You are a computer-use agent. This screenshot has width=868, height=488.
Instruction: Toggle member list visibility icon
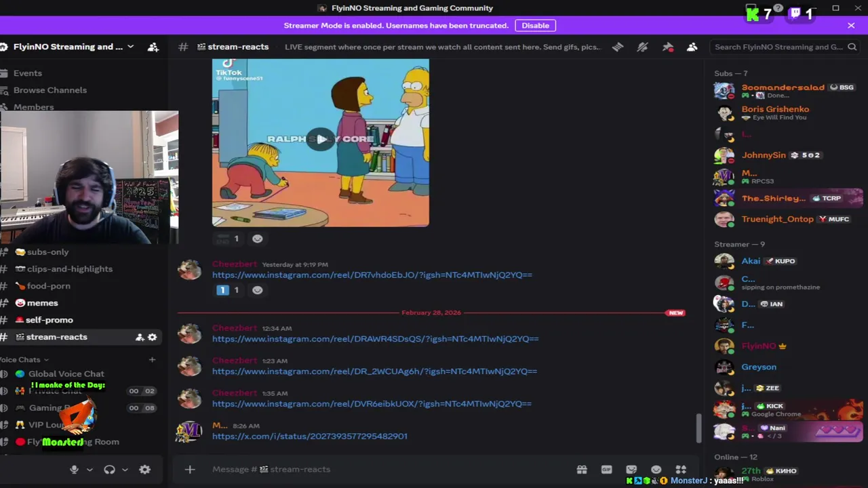coord(692,47)
